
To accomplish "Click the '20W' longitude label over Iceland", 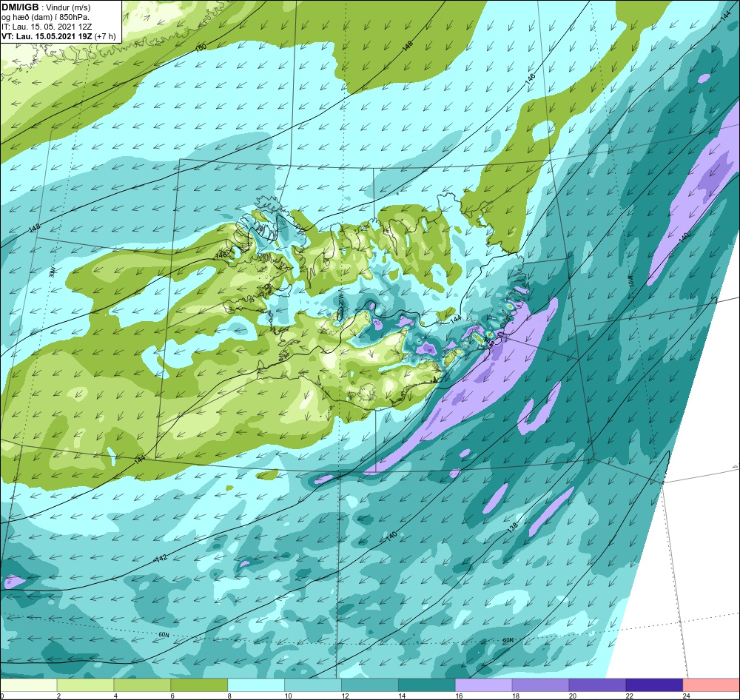I will pos(340,300).
